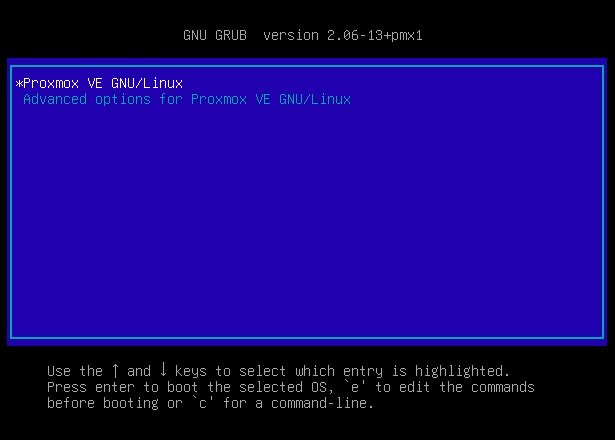Click the up arrow symbol in help text

[115, 370]
